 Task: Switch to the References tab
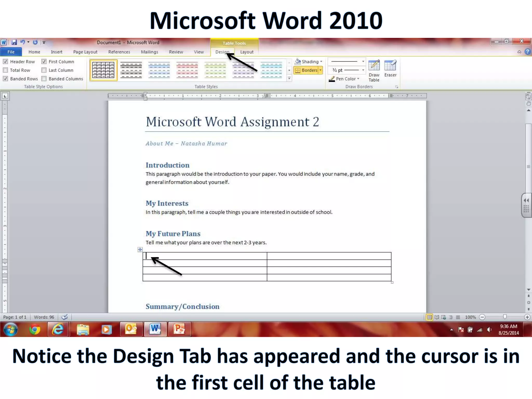point(119,52)
